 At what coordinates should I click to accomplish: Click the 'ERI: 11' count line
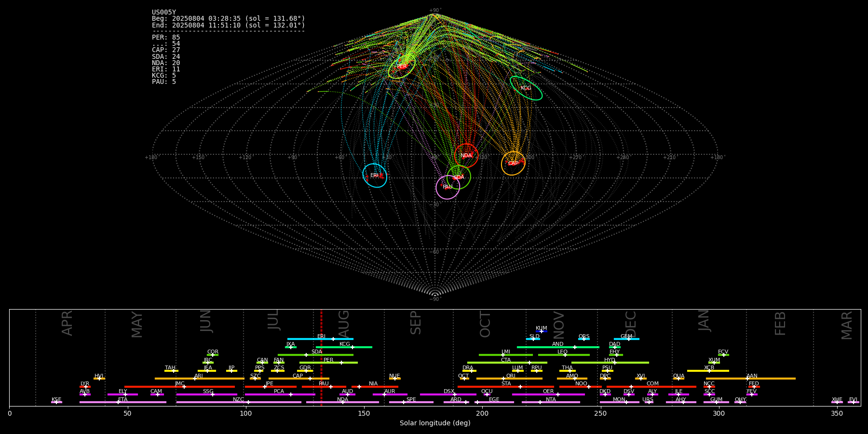(166, 69)
